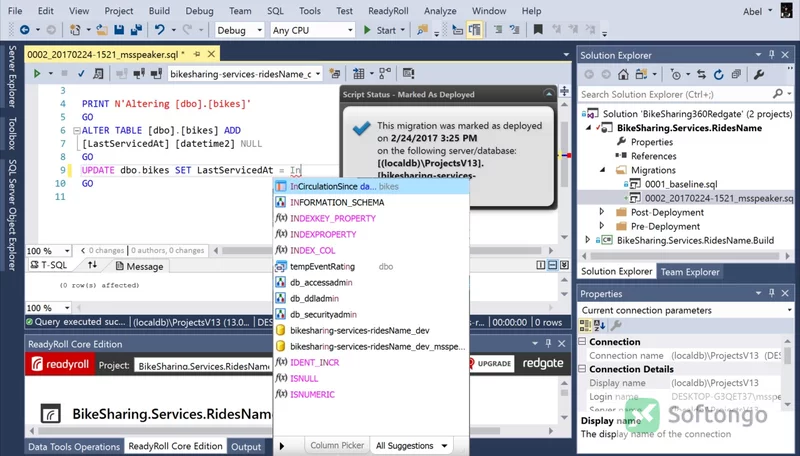Click the readyroll logo

[60, 365]
